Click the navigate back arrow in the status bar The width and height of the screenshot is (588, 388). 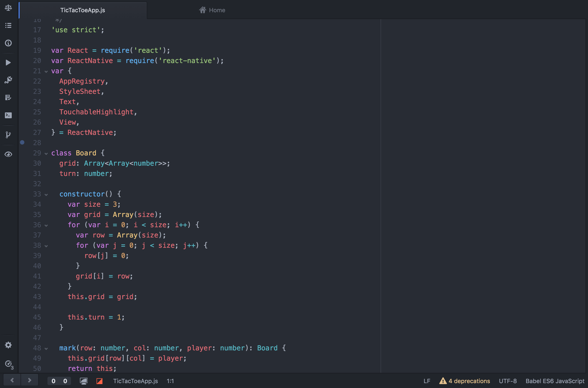pos(12,380)
